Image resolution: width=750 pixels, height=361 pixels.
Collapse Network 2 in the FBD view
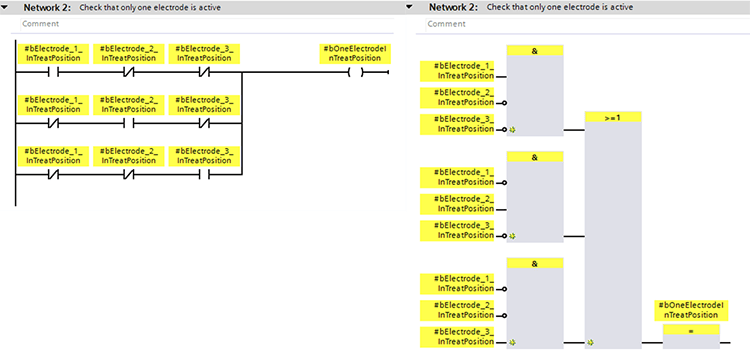tap(409, 7)
